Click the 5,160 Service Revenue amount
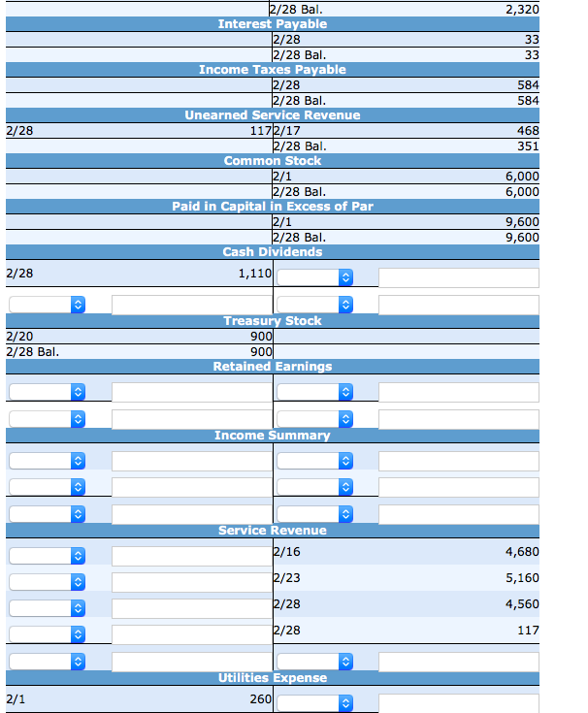 point(522,578)
